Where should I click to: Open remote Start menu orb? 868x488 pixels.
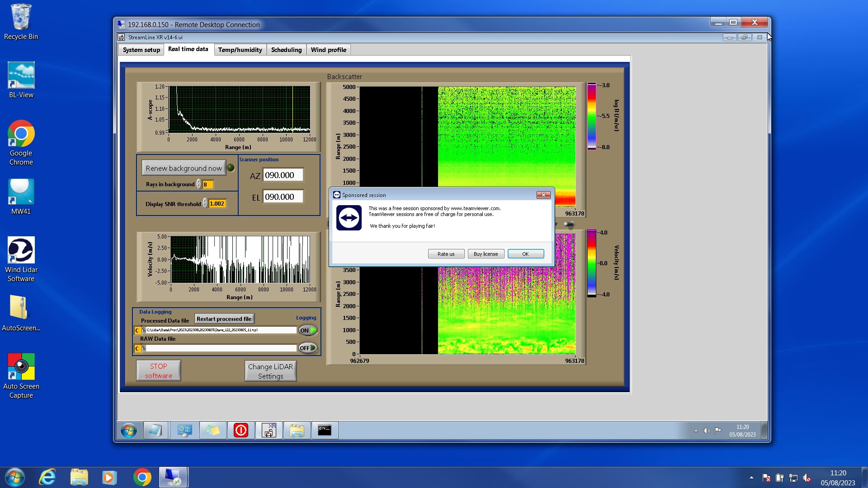[x=129, y=431]
